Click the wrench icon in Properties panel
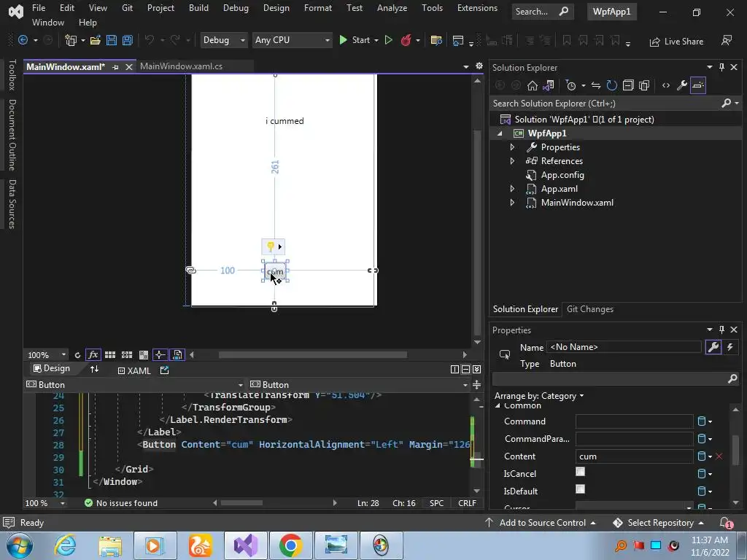Viewport: 747px width, 560px height. tap(713, 347)
